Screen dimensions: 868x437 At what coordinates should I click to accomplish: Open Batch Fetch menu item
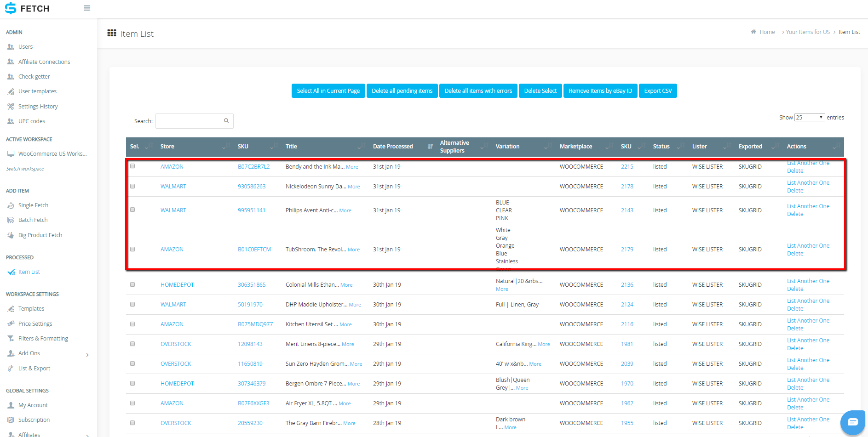click(x=33, y=220)
